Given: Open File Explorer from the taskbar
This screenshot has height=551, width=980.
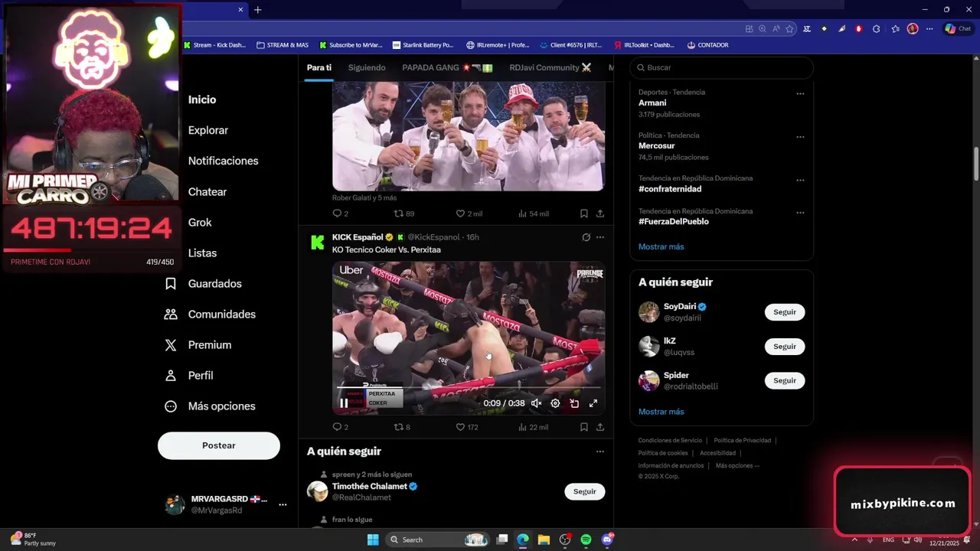Looking at the screenshot, I should (544, 540).
